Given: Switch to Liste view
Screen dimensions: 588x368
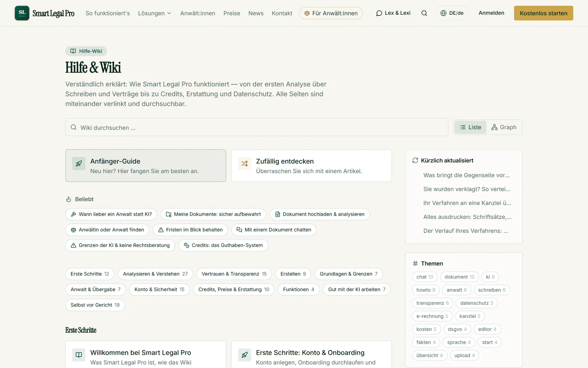Looking at the screenshot, I should (470, 127).
